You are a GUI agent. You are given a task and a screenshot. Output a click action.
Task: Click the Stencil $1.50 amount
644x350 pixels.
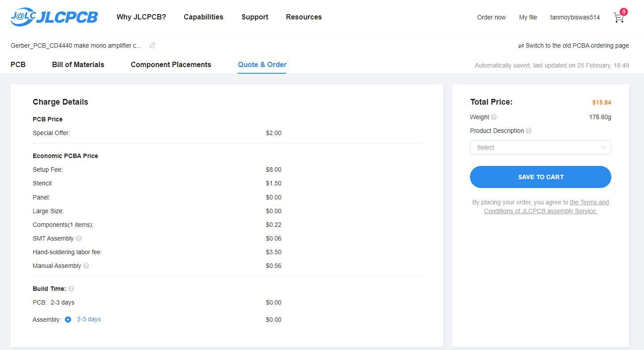[x=273, y=183]
